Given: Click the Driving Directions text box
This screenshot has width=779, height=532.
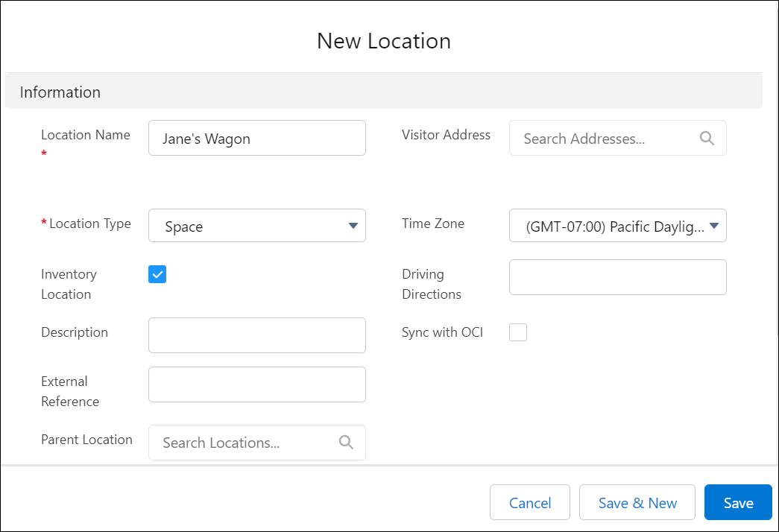Looking at the screenshot, I should (617, 277).
